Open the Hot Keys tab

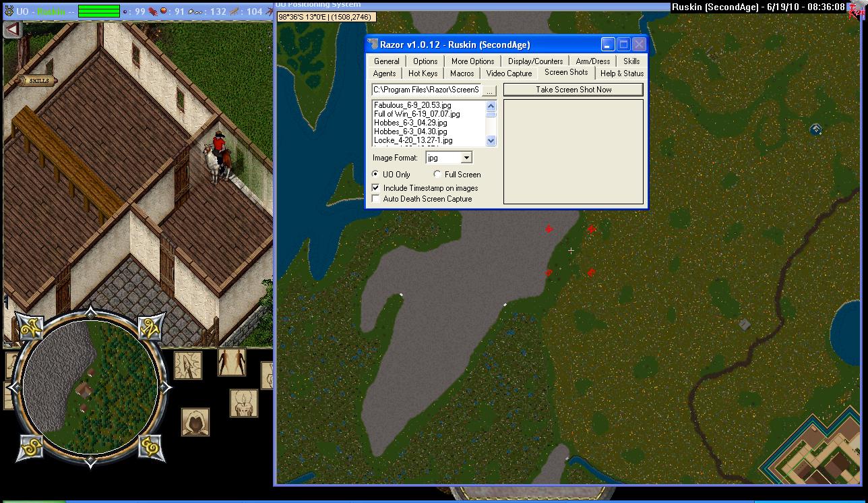(x=423, y=73)
